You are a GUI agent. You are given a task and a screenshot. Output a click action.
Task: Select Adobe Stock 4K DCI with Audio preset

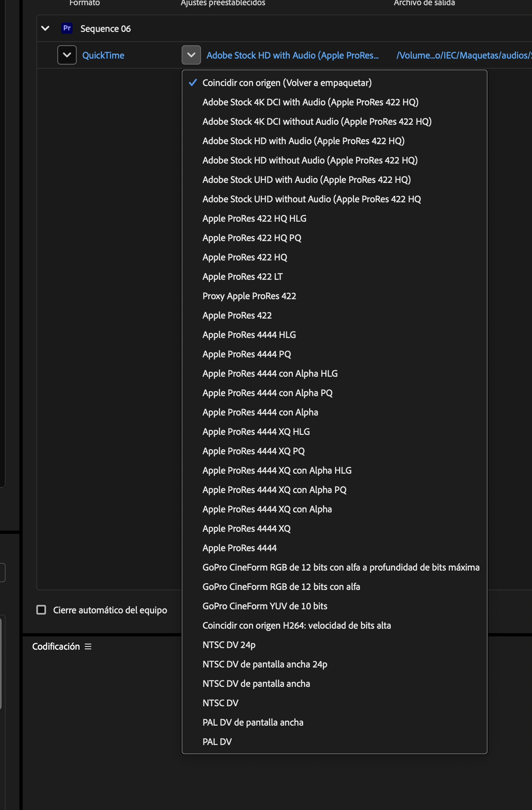pyautogui.click(x=311, y=102)
